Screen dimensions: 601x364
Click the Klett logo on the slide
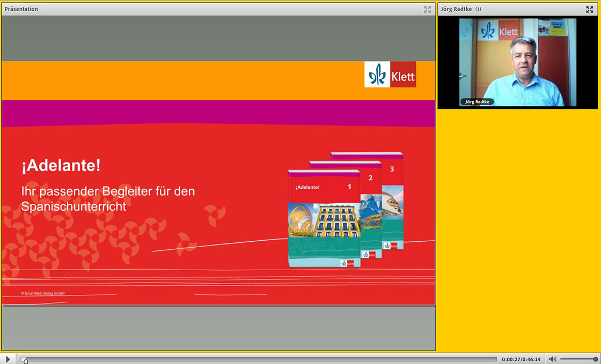pos(390,75)
